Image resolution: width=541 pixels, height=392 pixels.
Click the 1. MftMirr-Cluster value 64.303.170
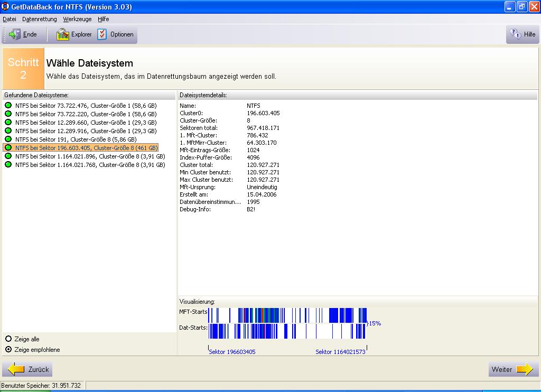click(262, 143)
